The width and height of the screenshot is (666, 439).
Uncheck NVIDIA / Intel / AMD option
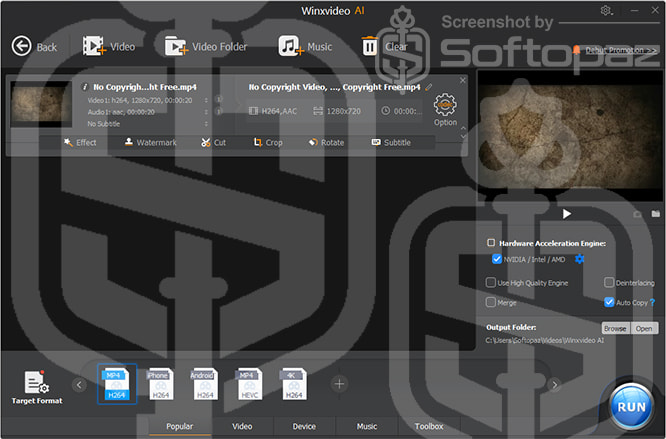pyautogui.click(x=497, y=259)
